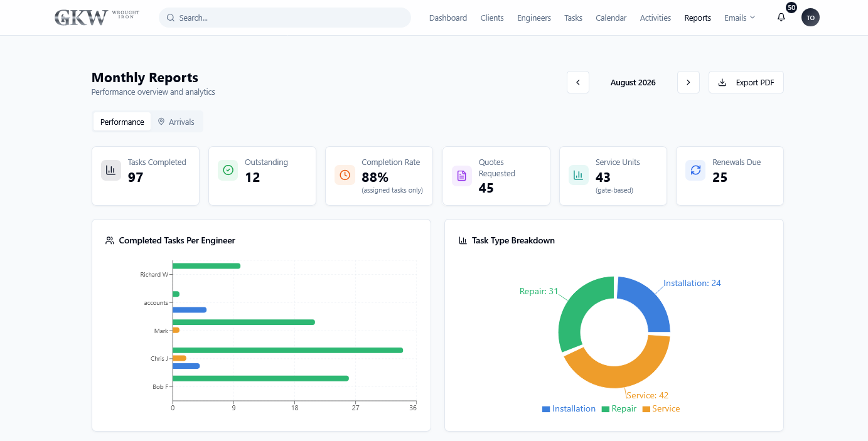Open the TO user avatar menu

[810, 18]
